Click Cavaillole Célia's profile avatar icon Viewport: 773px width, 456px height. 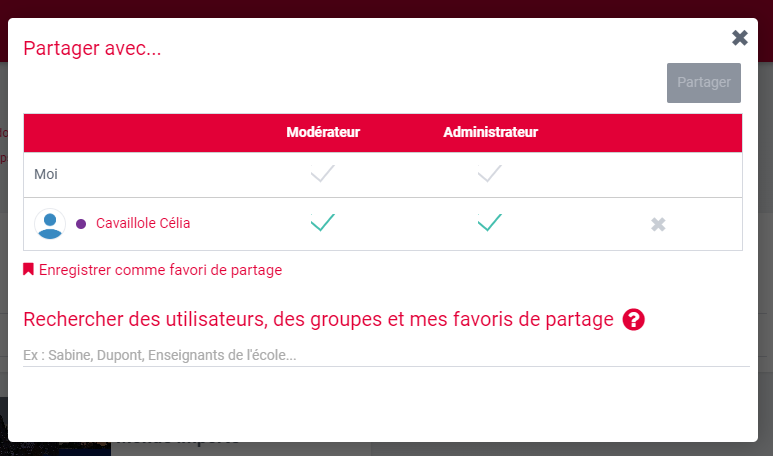pos(50,224)
